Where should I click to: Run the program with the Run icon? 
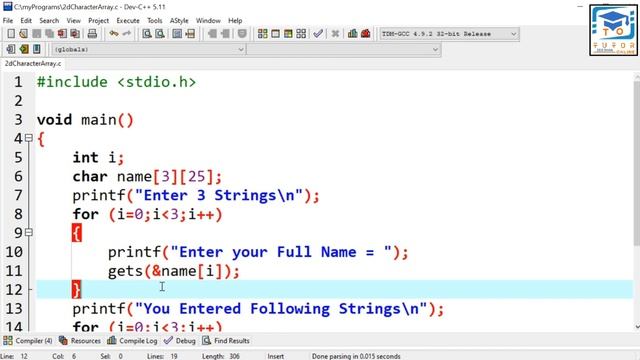click(x=276, y=34)
